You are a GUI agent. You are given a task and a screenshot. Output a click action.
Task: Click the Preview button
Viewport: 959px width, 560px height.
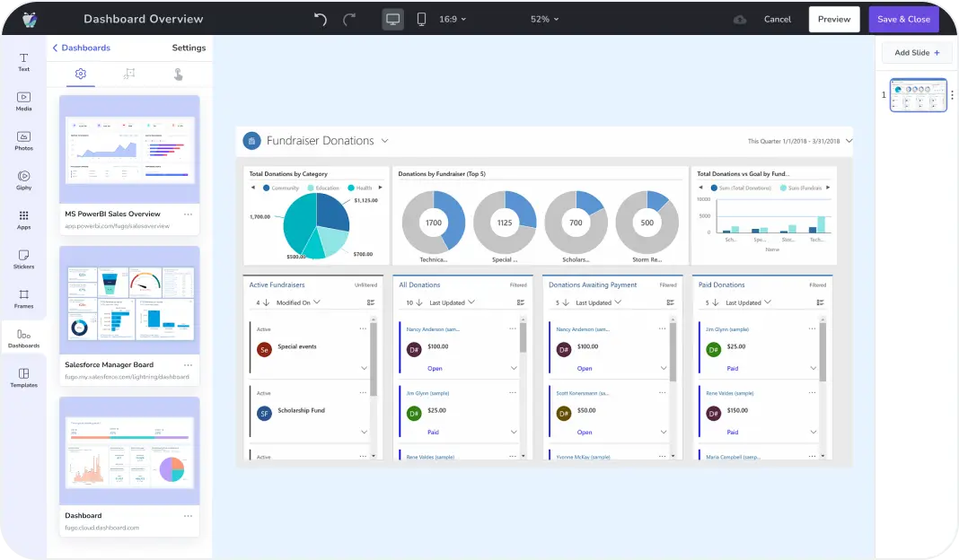coord(834,20)
